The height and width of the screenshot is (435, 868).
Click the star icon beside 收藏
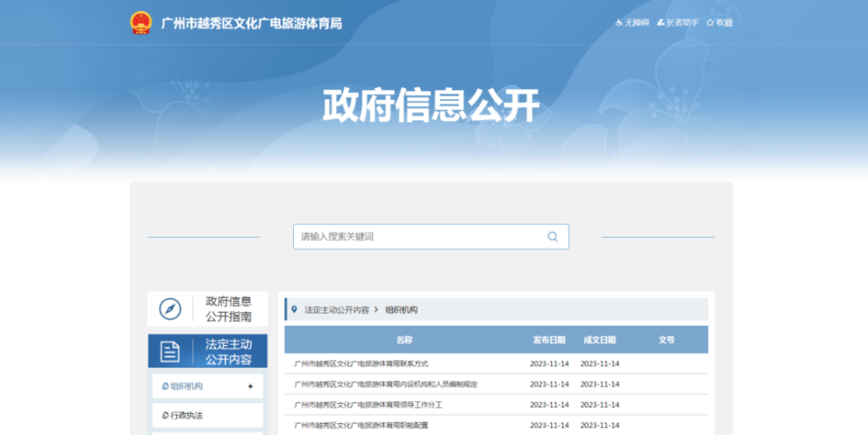[710, 23]
